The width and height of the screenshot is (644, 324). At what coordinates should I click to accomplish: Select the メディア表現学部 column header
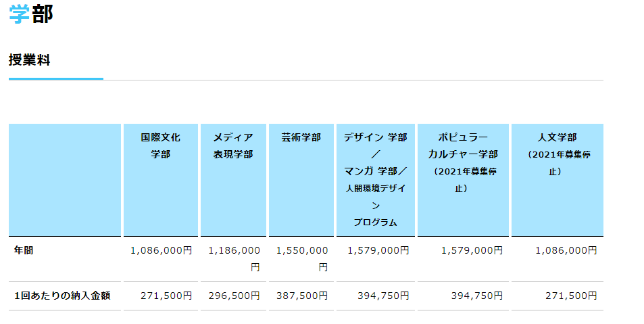[x=233, y=145]
